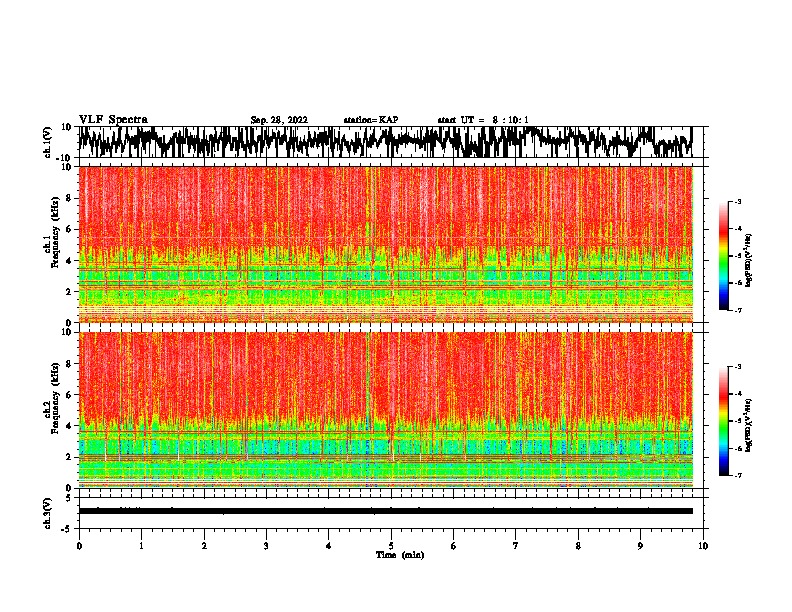792x612 pixels.
Task: Click the "ch.1(V)" axis label
Action: [x=48, y=143]
